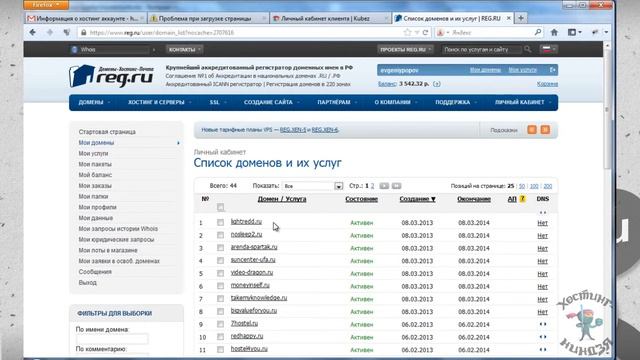The image size is (640, 360).
Task: Open the Russian flag language selector
Action: 549,49
